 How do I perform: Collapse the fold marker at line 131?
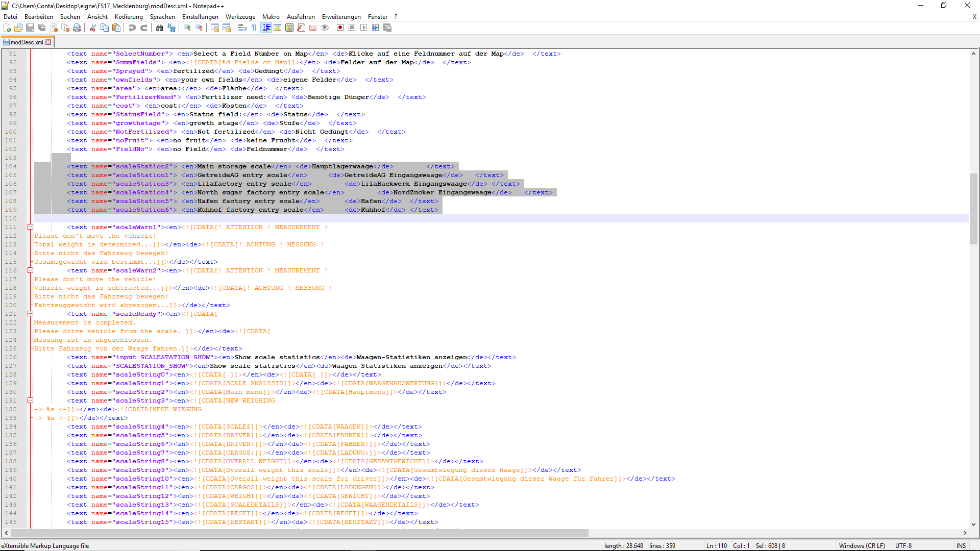[x=30, y=400]
